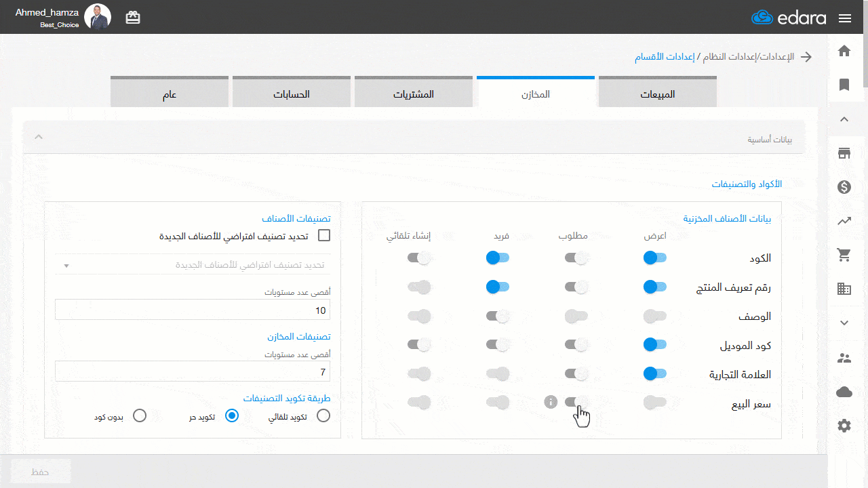Click the home icon in the sidebar
This screenshot has width=868, height=488.
point(844,51)
